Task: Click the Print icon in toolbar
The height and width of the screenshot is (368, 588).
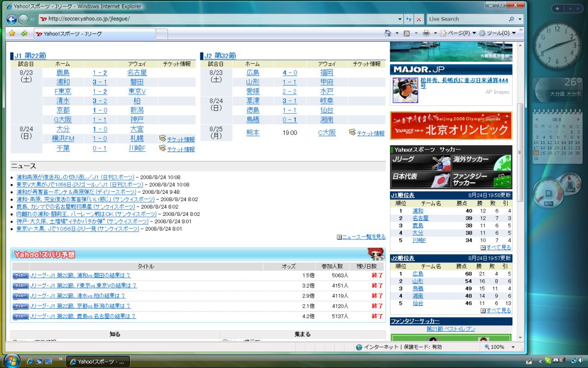Action: click(426, 33)
